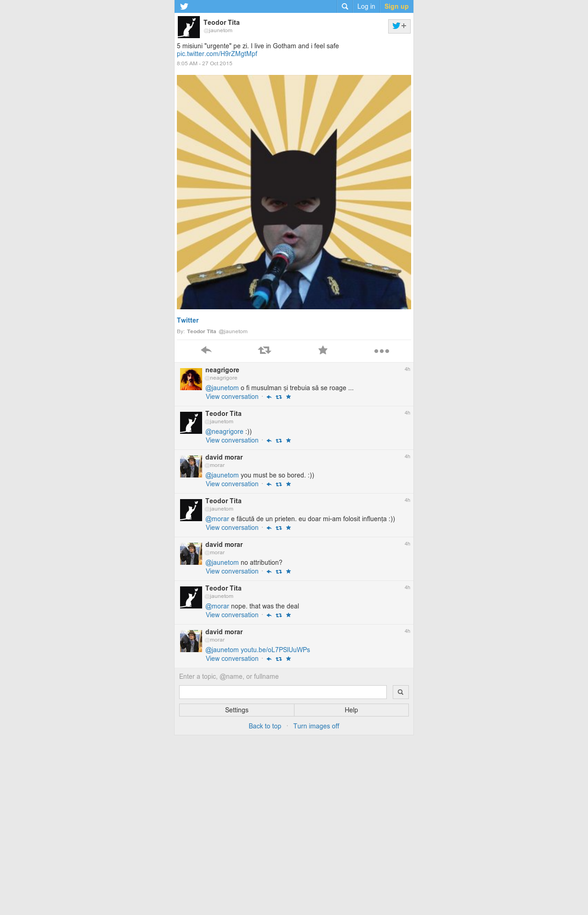The image size is (588, 915).
Task: Focus the topic or @name search field
Action: (x=283, y=692)
